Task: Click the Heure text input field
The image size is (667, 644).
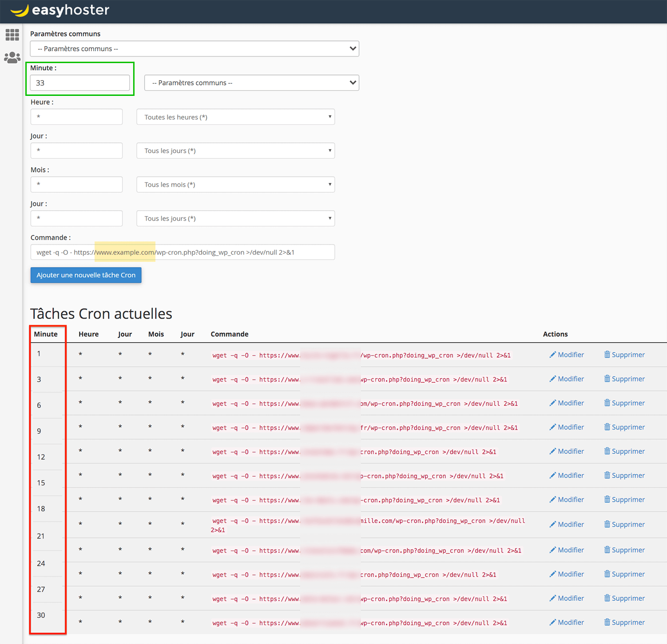Action: coord(76,117)
